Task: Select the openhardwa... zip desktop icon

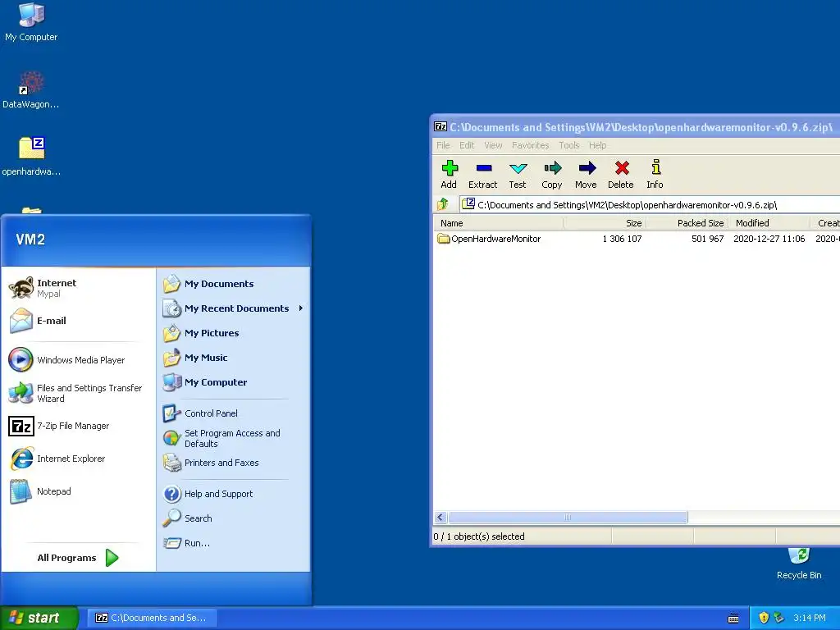Action: tap(31, 157)
